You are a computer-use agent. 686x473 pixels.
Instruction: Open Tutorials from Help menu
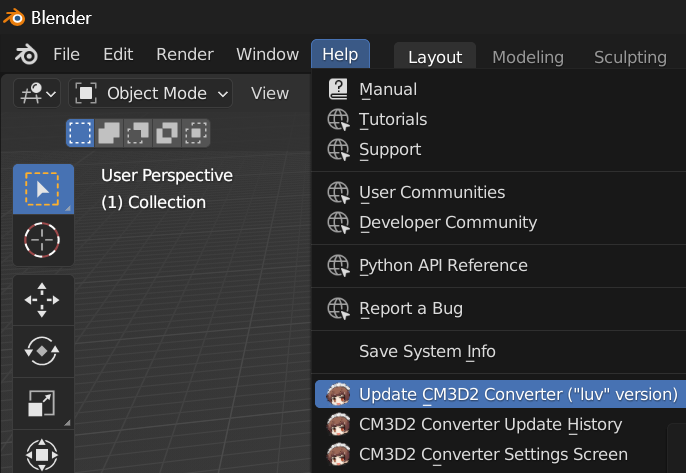pyautogui.click(x=500, y=119)
